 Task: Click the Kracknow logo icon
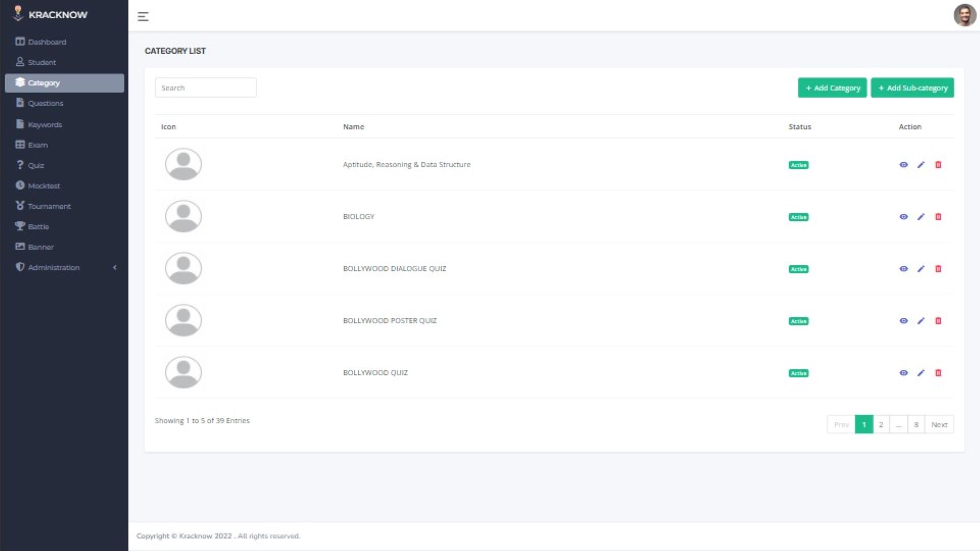coord(18,14)
